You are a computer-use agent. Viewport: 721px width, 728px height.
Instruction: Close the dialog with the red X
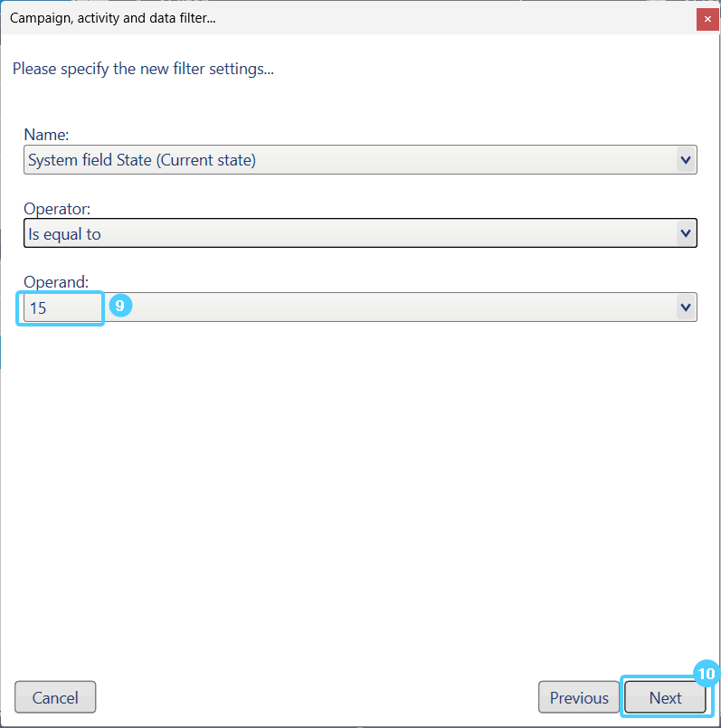click(x=707, y=18)
